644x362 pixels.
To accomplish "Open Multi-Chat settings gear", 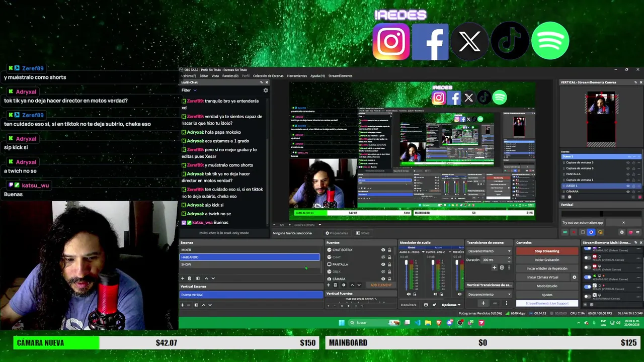I will point(266,90).
